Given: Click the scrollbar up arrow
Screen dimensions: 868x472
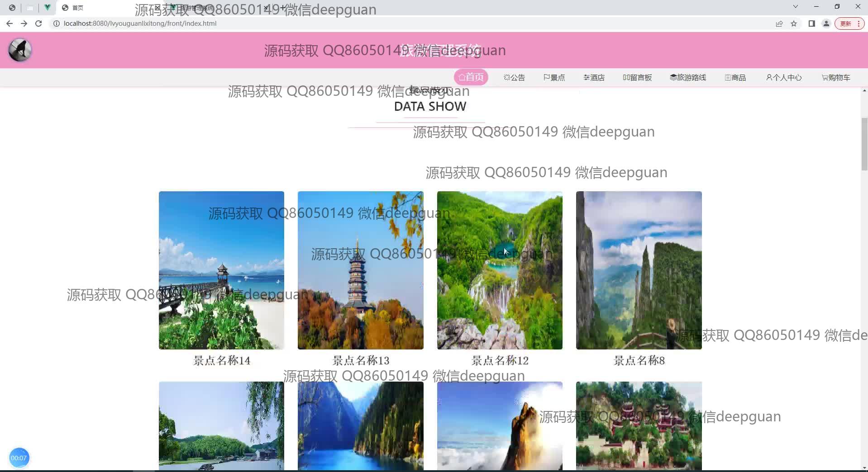Looking at the screenshot, I should tap(864, 91).
